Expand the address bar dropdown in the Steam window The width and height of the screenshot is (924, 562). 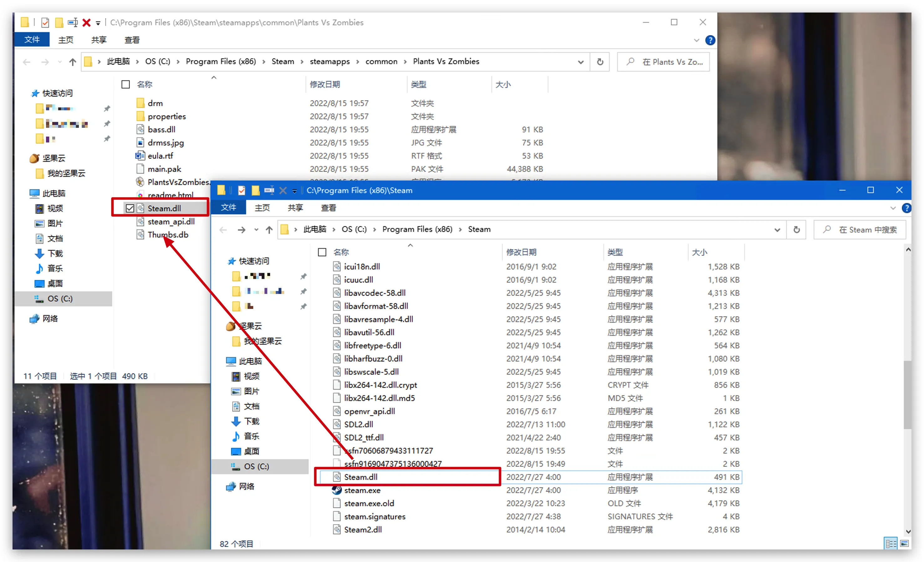pos(778,230)
